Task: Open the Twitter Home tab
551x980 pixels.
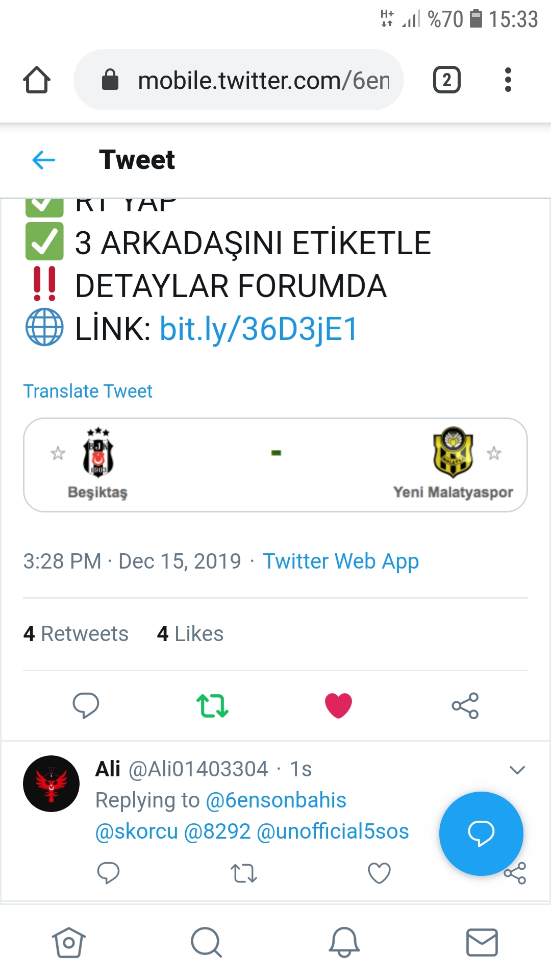Action: (69, 942)
